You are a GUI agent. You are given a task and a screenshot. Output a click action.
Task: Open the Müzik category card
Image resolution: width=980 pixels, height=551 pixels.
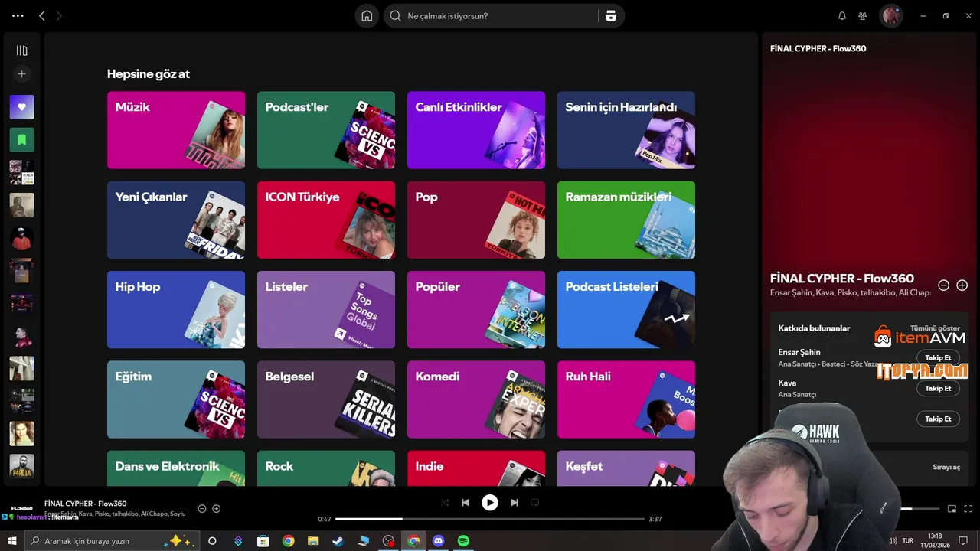[176, 130]
